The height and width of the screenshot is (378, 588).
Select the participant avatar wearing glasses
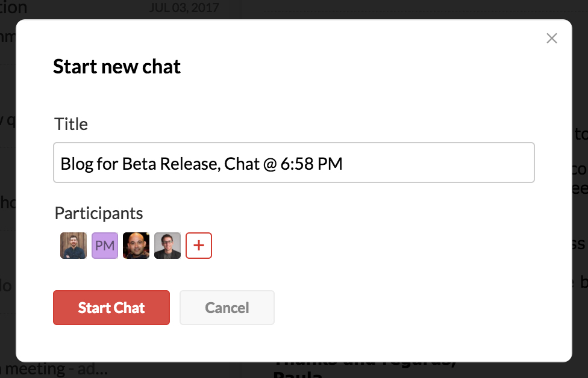167,246
